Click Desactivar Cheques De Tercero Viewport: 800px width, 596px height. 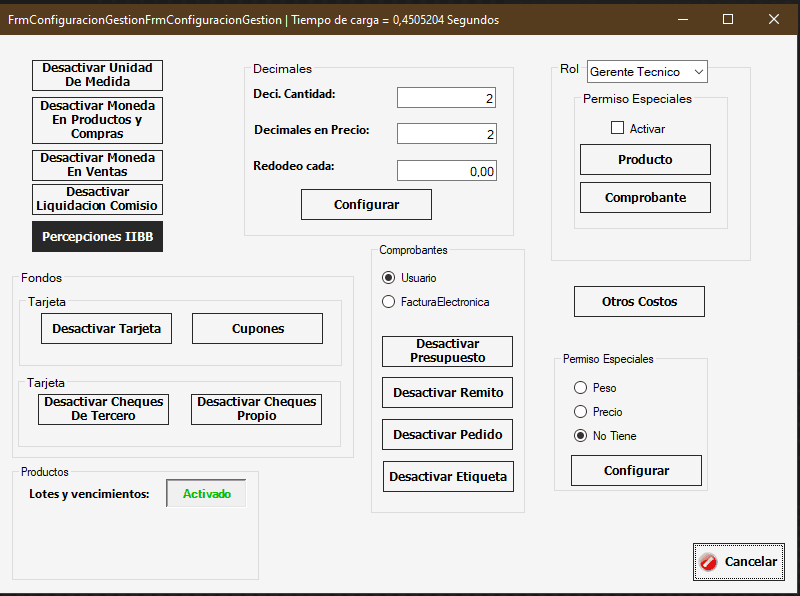point(104,409)
